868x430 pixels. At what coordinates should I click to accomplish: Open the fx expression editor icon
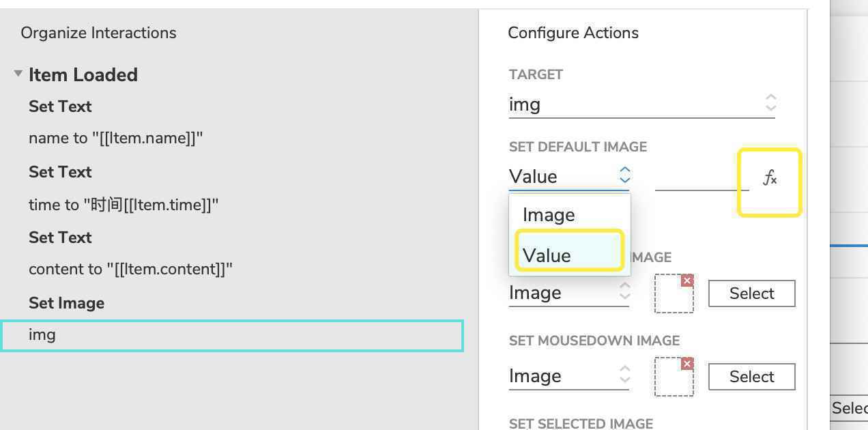(x=770, y=179)
